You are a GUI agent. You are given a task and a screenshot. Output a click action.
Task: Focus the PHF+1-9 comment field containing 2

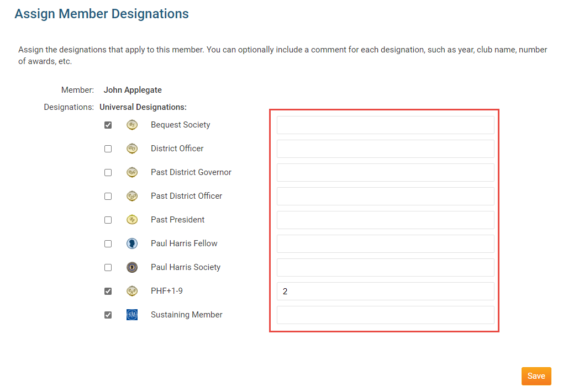click(385, 291)
